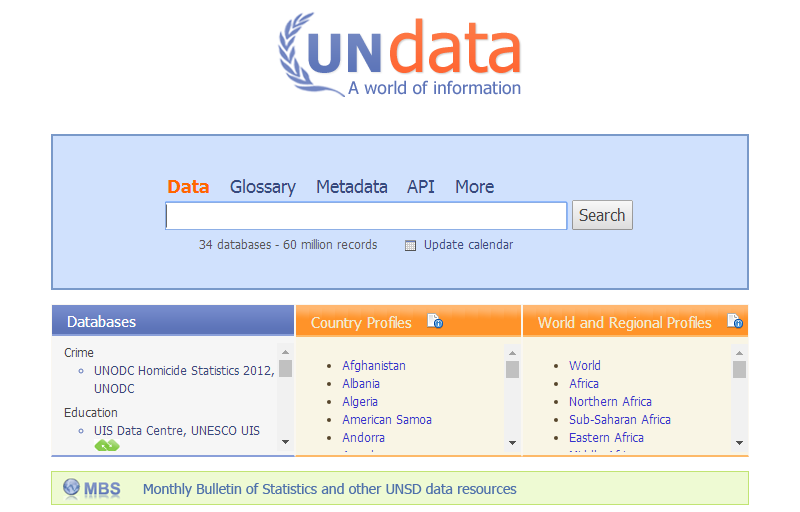Viewport: 800px width, 512px height.
Task: Click Country Profiles scrollbar thumb
Action: 512,370
